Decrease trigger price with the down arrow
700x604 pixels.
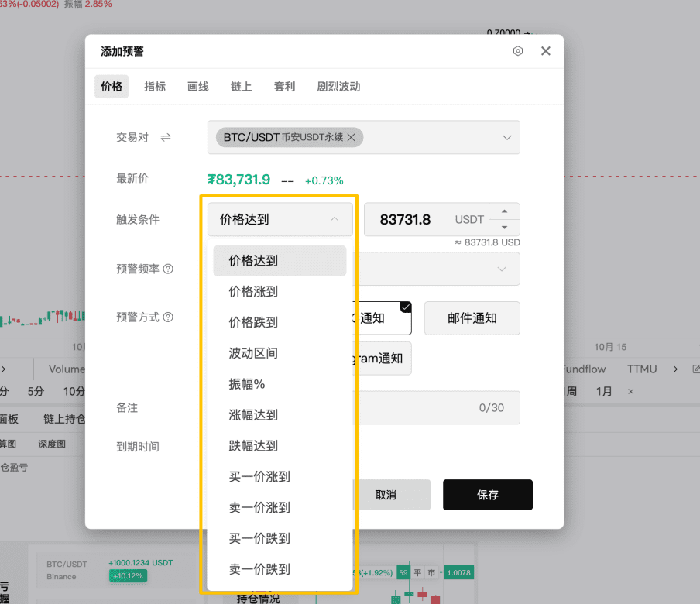click(504, 228)
